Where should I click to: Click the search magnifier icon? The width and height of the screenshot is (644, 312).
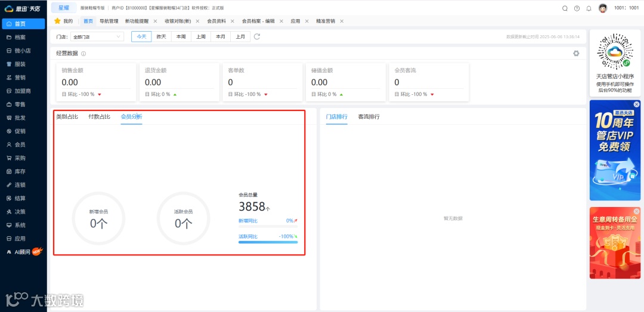(565, 8)
